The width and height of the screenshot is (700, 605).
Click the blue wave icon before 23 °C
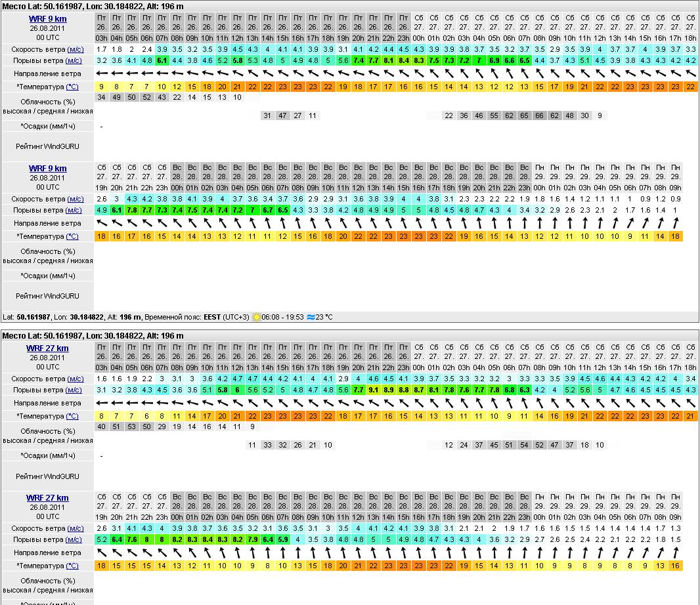click(311, 317)
